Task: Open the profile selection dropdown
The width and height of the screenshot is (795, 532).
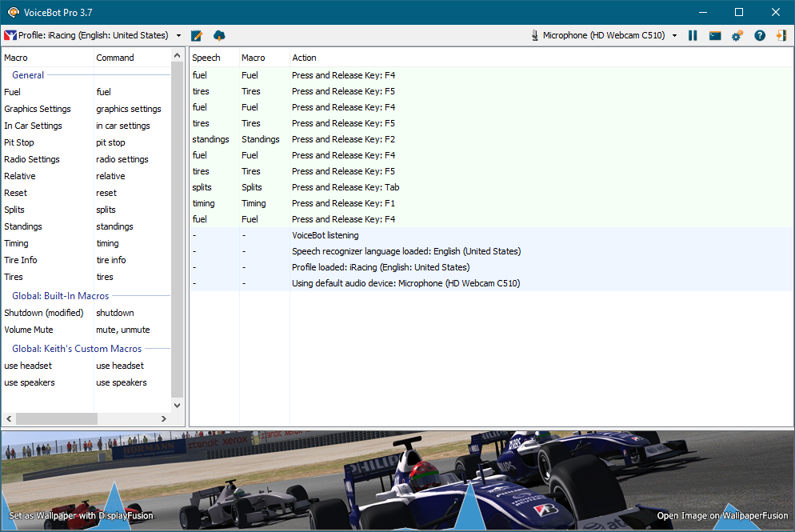Action: pos(178,36)
